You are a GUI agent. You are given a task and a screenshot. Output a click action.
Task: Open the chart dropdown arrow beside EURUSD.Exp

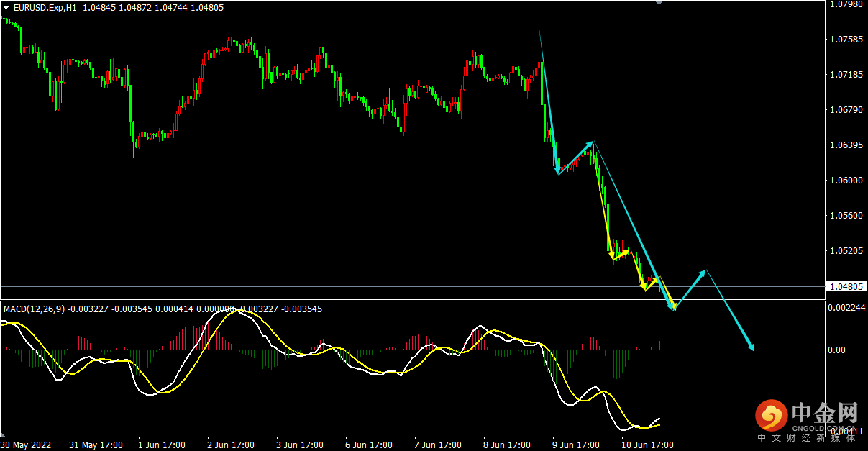pos(6,7)
